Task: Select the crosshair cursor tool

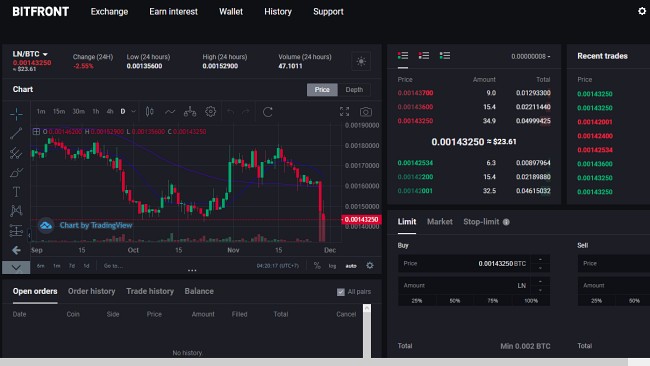Action: 16,114
